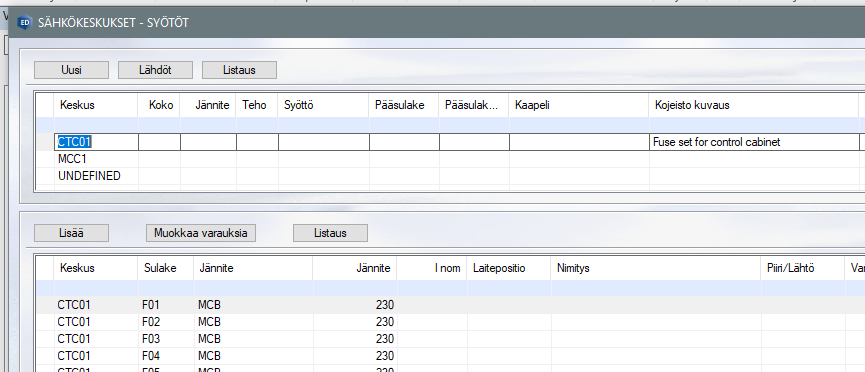Screen dimensions: 865x372
Task: Click the Pääsulake column header
Action: click(x=404, y=105)
